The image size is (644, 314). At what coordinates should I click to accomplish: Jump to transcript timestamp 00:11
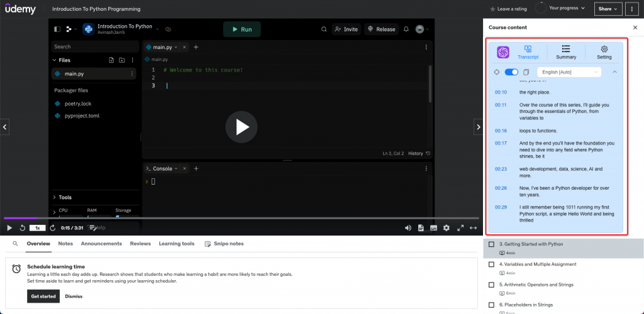click(x=501, y=105)
